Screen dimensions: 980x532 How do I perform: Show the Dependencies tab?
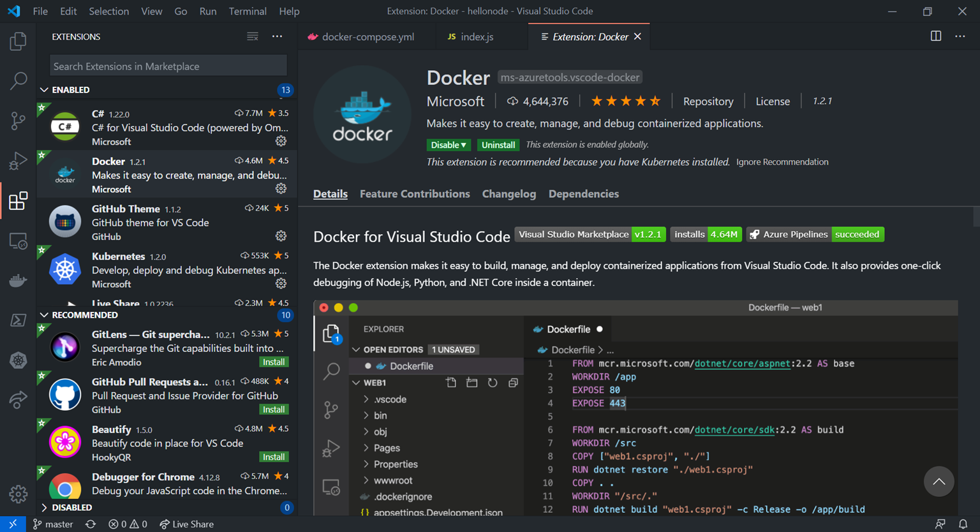[x=584, y=194]
